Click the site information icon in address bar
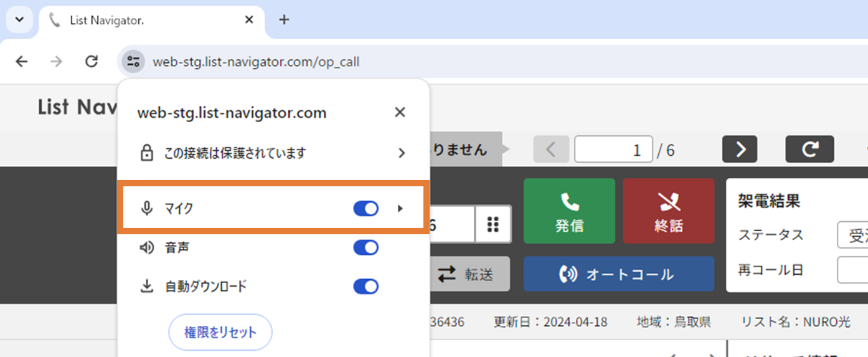Image resolution: width=868 pixels, height=357 pixels. click(x=133, y=62)
